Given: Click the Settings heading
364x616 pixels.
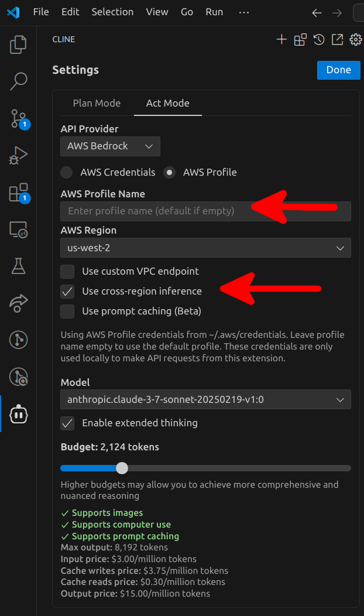Looking at the screenshot, I should click(x=75, y=70).
